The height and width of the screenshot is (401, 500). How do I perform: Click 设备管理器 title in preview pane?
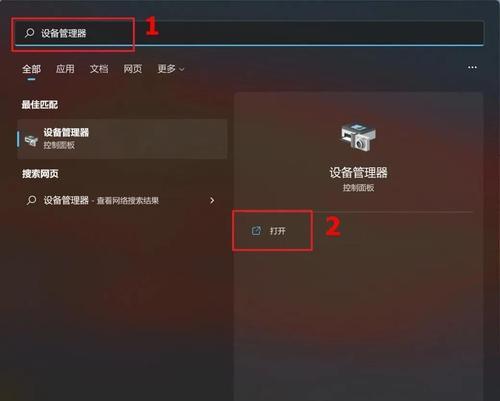[358, 173]
